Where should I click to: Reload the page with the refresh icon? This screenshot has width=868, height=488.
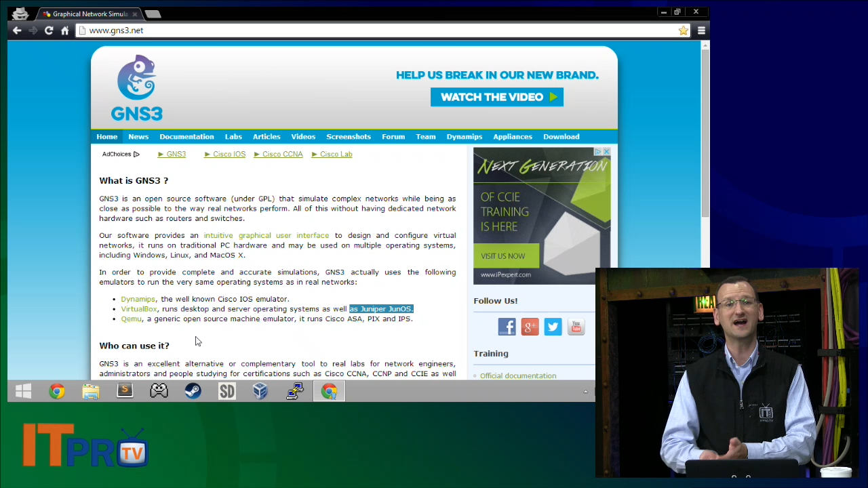click(x=49, y=30)
